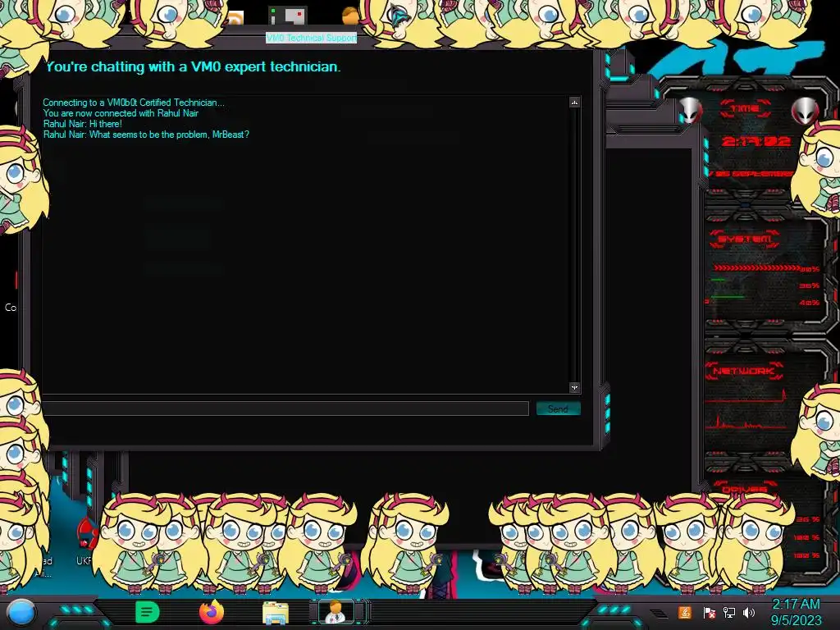Click the computer tower desktop icon at top
Screen dimensions: 840x630
pyautogui.click(x=288, y=16)
